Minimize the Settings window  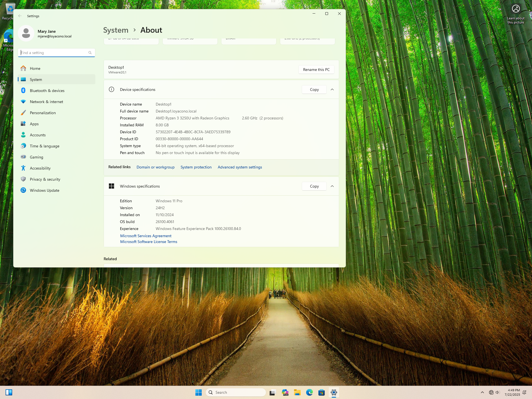(x=314, y=14)
